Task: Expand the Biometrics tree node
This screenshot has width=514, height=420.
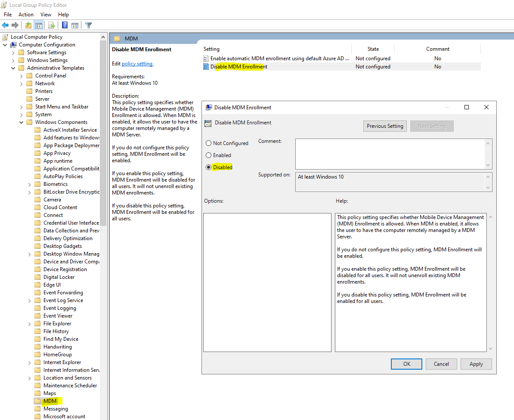Action: pyautogui.click(x=30, y=184)
